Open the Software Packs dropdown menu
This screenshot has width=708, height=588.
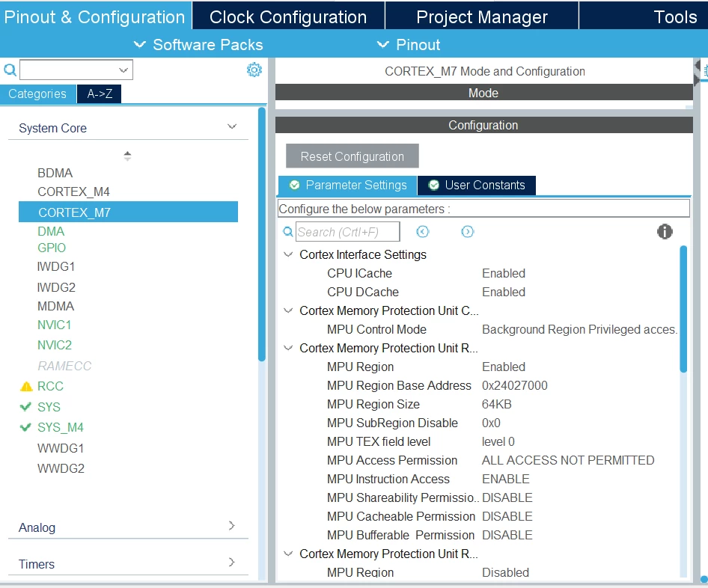pyautogui.click(x=198, y=45)
